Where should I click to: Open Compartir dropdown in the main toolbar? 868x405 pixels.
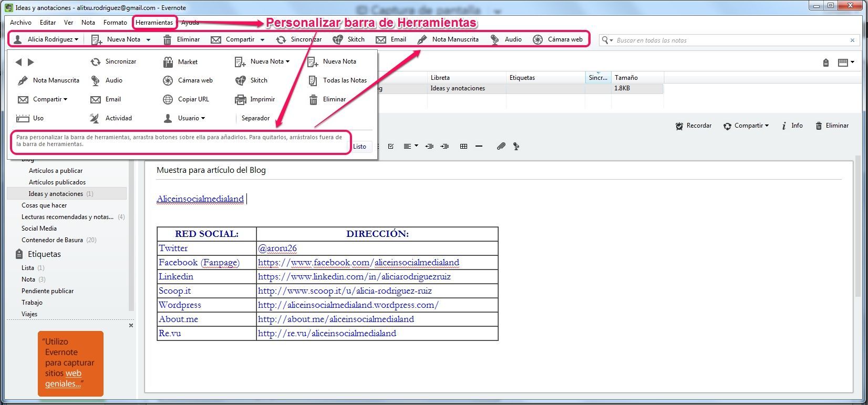pos(262,40)
